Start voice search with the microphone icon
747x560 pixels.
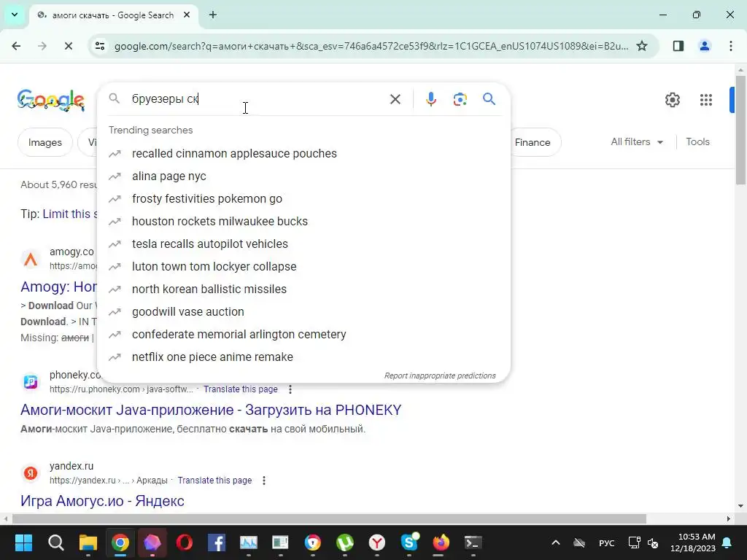point(430,99)
